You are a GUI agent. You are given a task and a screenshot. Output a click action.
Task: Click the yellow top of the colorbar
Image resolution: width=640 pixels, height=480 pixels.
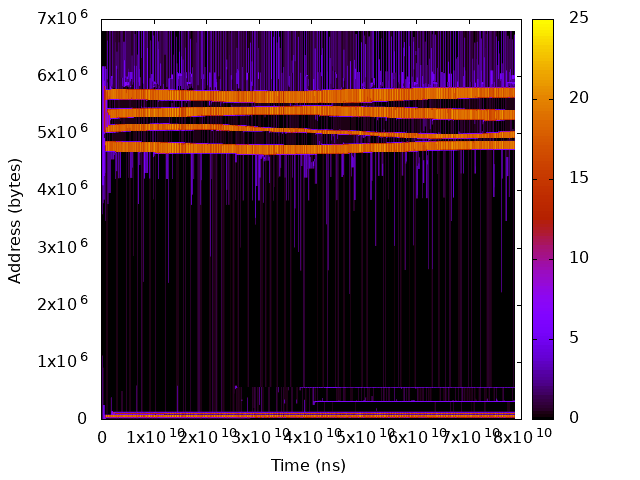coord(542,24)
